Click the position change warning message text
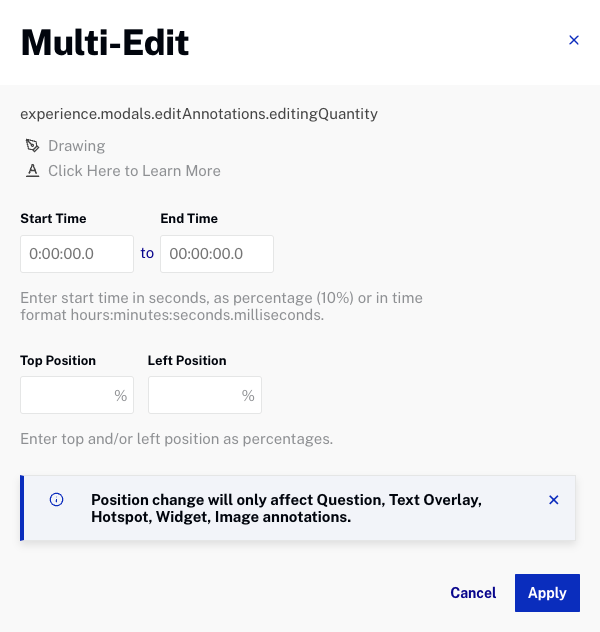 pyautogui.click(x=286, y=508)
